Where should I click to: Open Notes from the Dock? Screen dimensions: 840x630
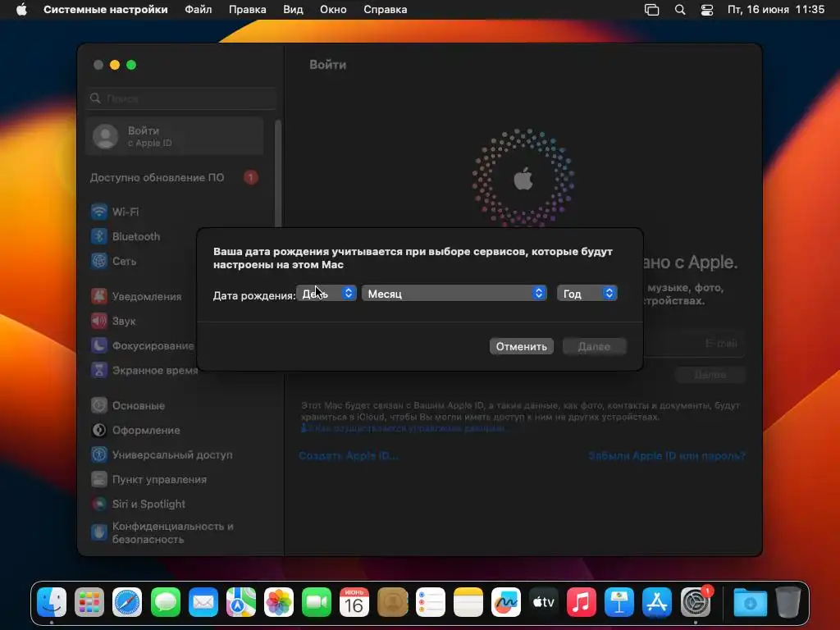[x=468, y=602]
